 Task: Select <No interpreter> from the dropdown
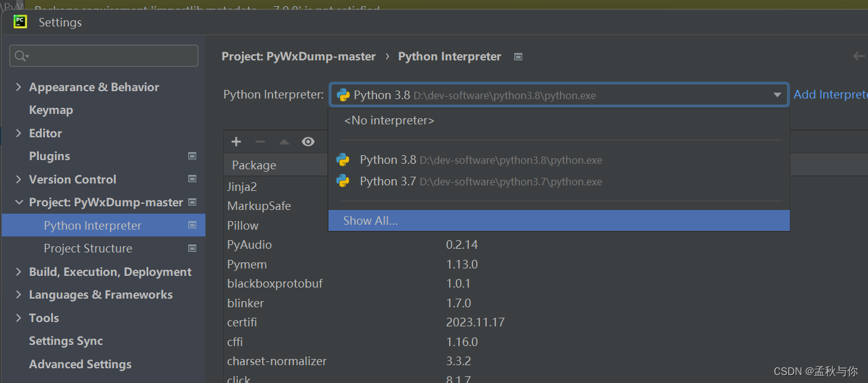pos(559,121)
